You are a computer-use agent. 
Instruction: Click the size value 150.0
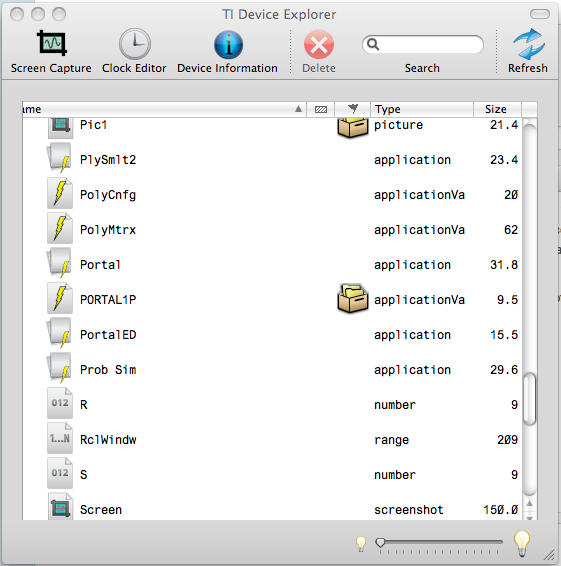[x=501, y=510]
